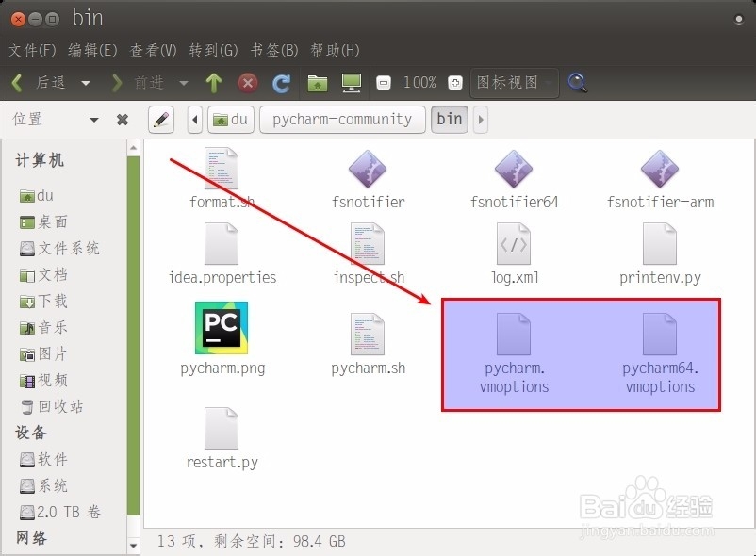756x556 pixels.
Task: Click the right path scroll arrow
Action: (481, 120)
